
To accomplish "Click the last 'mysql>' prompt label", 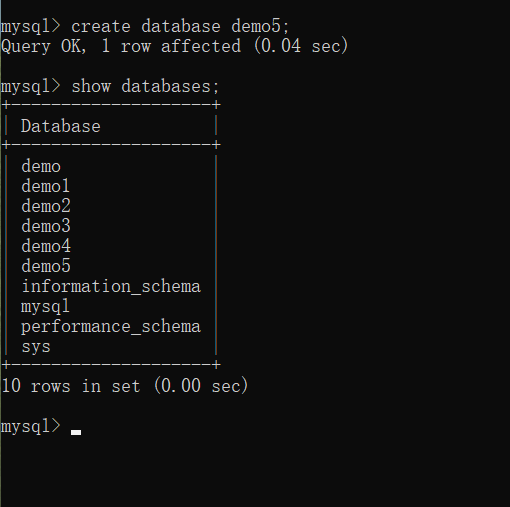I will point(31,427).
